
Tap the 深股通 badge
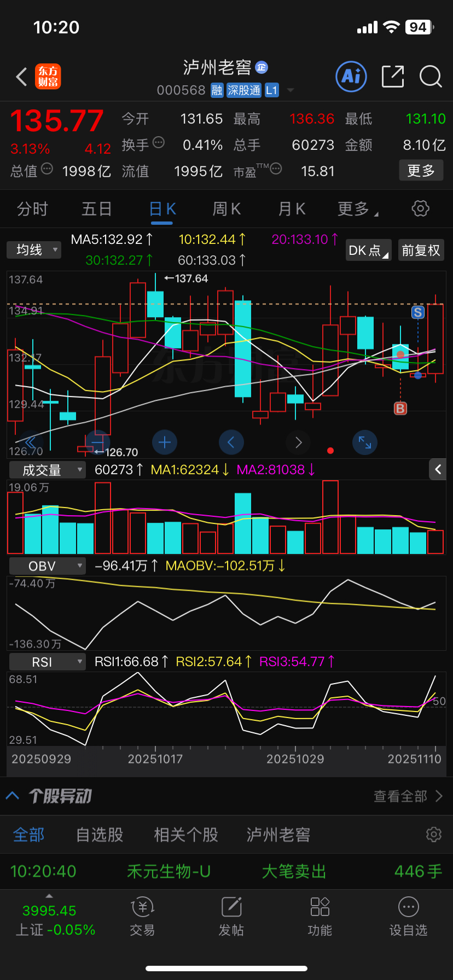[x=244, y=90]
